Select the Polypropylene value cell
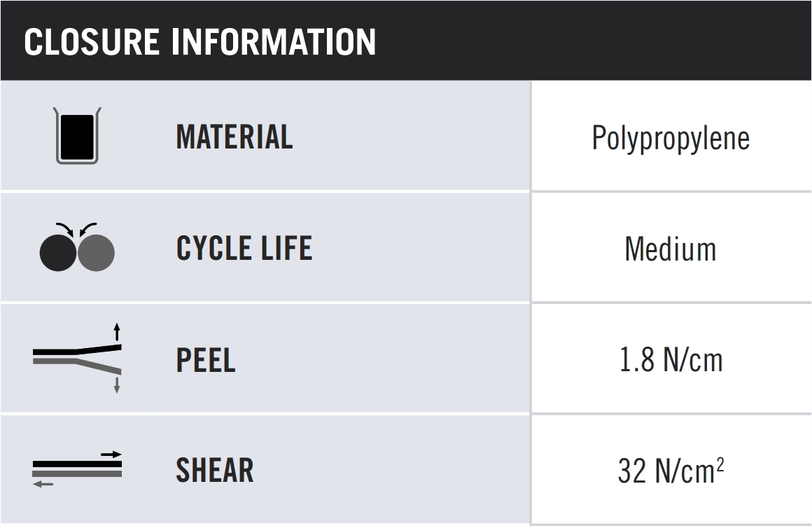This screenshot has height=526, width=812. [671, 138]
